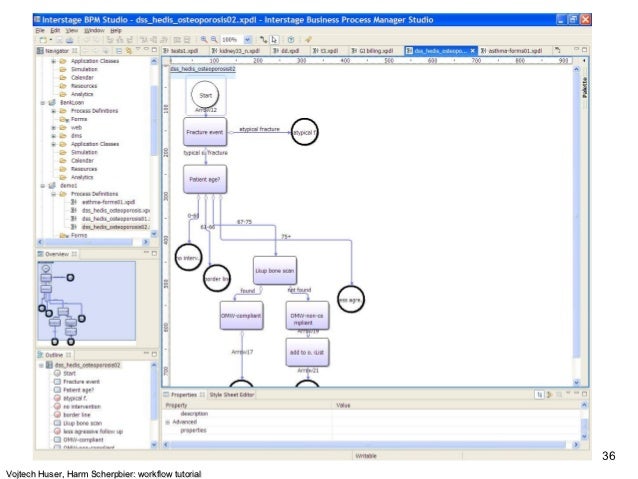
Task: Open asthma-forms01.xpdl in the Navigator tree
Action: pos(108,202)
